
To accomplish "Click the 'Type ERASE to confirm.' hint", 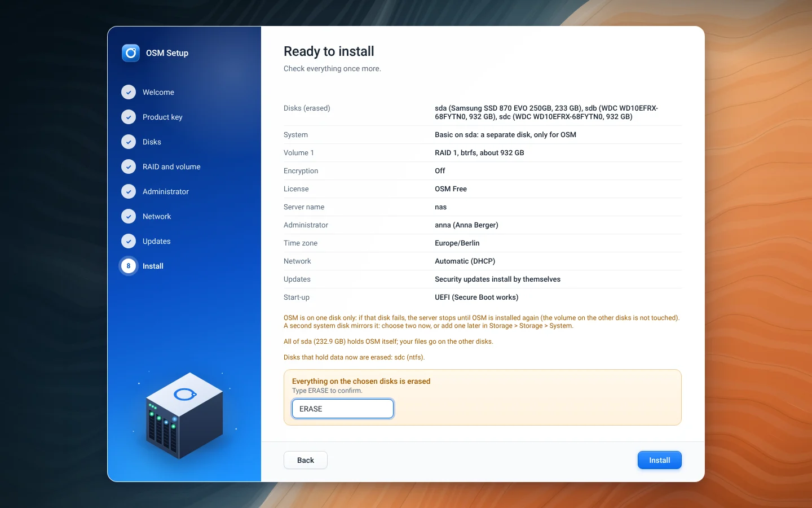I will tap(327, 391).
